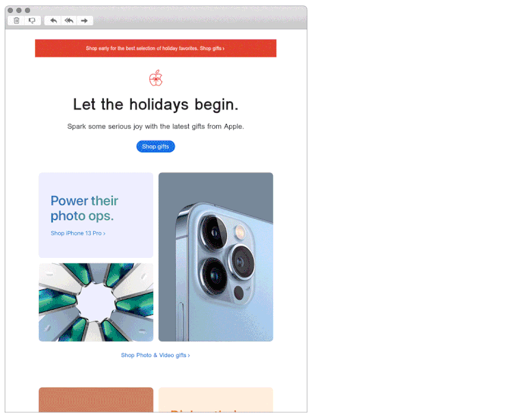
Task: Click the peach colored card at bottom
Action: point(216,399)
